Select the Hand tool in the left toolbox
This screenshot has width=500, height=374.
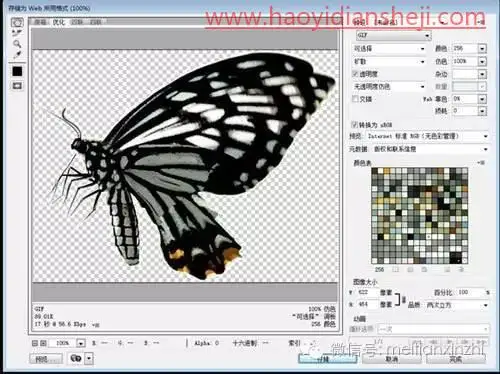[x=17, y=22]
